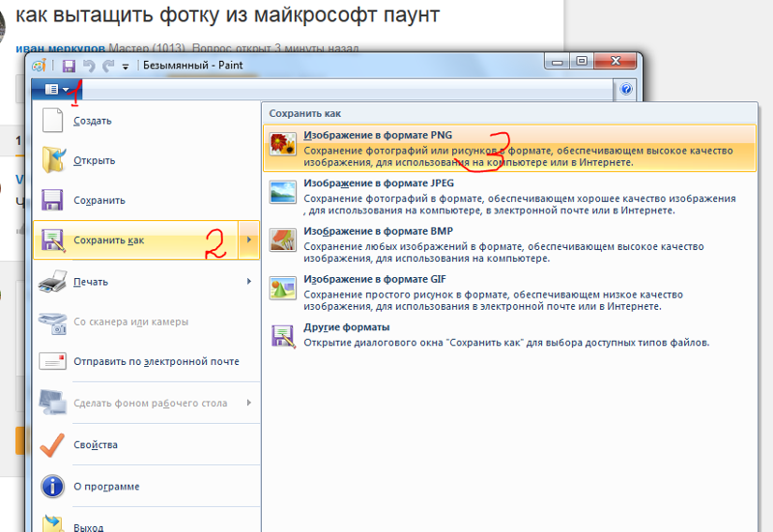
Task: Expand the Печать submenu arrow
Action: point(249,281)
